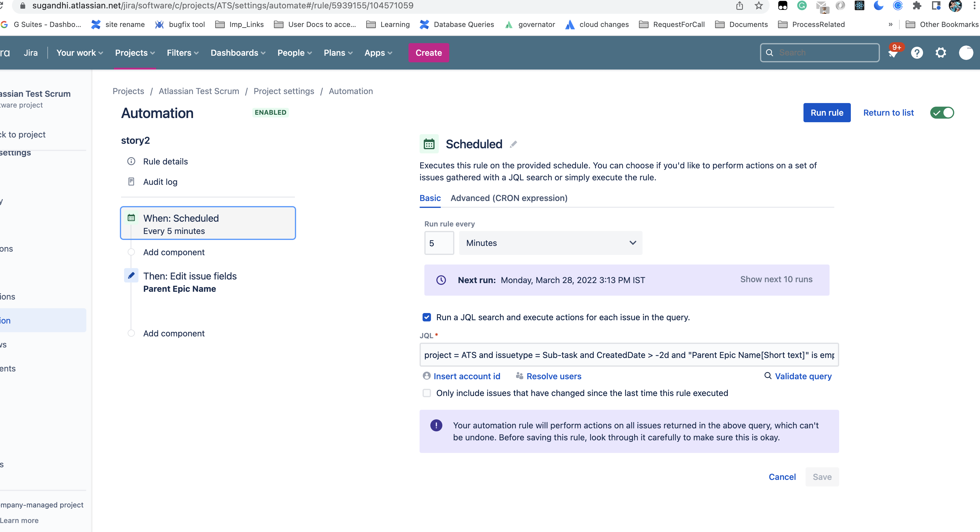
Task: Click the Run rule button
Action: (x=827, y=113)
